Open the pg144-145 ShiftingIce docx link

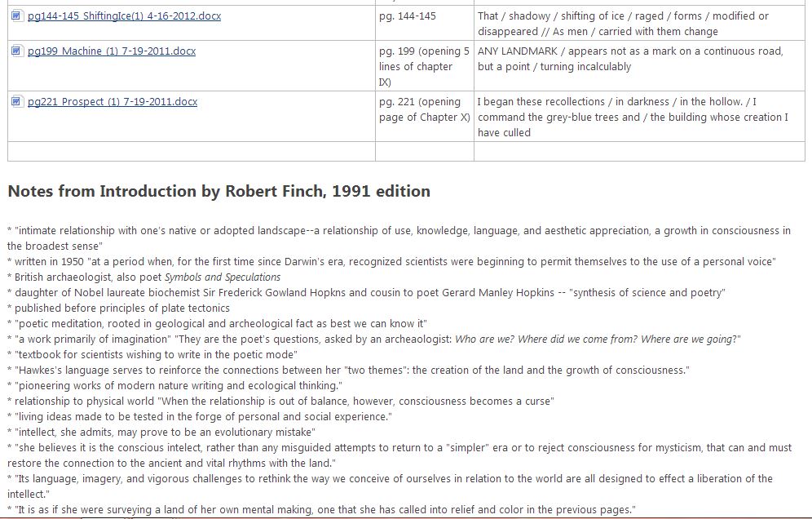[x=124, y=16]
